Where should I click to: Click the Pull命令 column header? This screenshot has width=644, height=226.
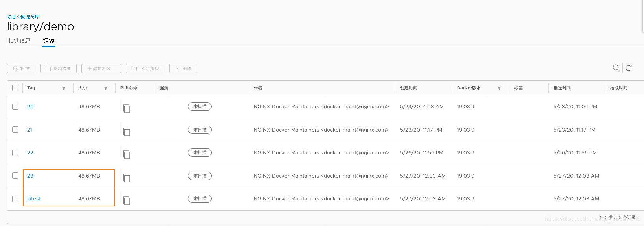[129, 88]
